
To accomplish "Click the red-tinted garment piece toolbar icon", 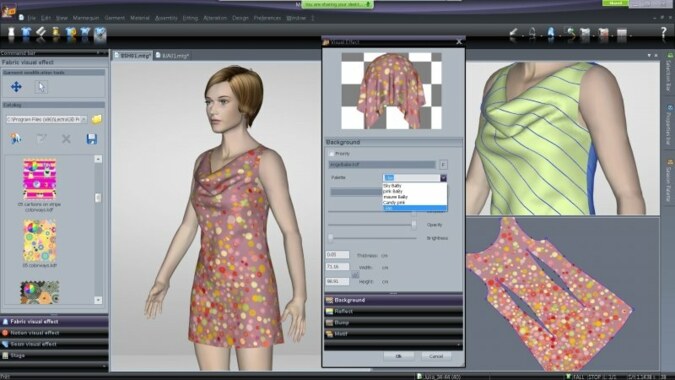I will (604, 34).
